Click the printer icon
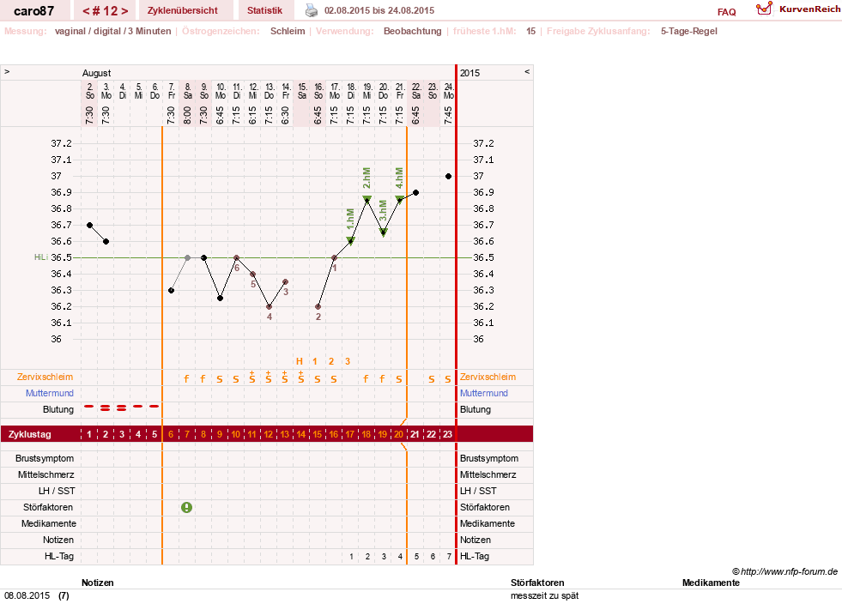Image resolution: width=842 pixels, height=616 pixels. pos(312,10)
